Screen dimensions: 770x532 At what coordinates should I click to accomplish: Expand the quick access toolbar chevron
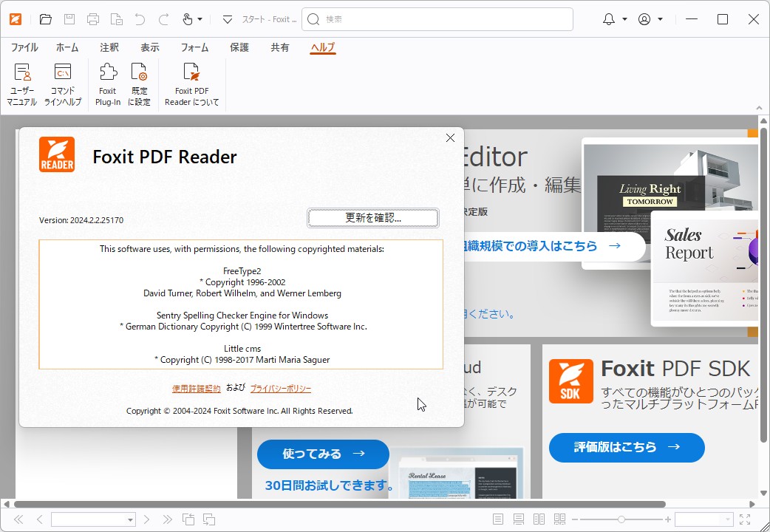tap(227, 18)
